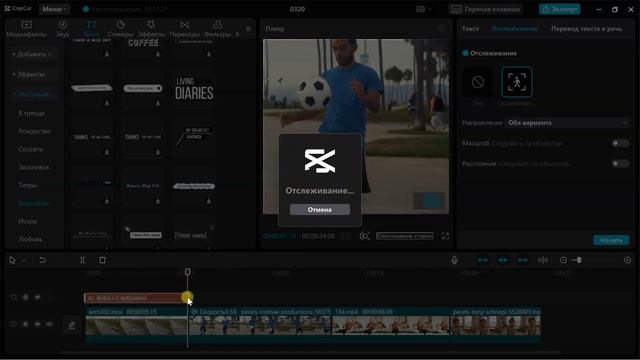Select the Рождество category

pyautogui.click(x=35, y=131)
